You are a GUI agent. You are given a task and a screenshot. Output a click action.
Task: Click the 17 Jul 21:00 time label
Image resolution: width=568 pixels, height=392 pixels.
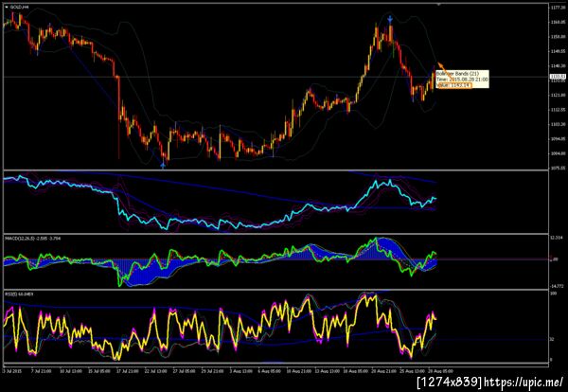point(127,371)
